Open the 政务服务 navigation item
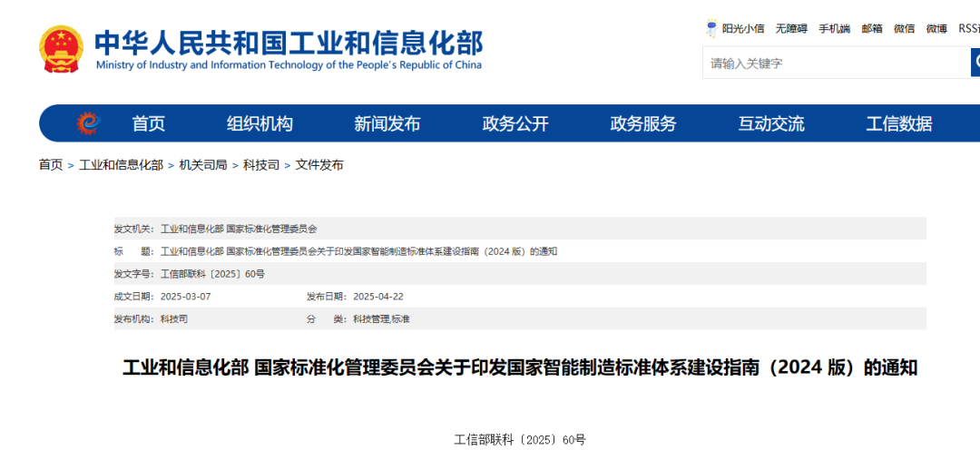This screenshot has height=450, width=980. (643, 124)
